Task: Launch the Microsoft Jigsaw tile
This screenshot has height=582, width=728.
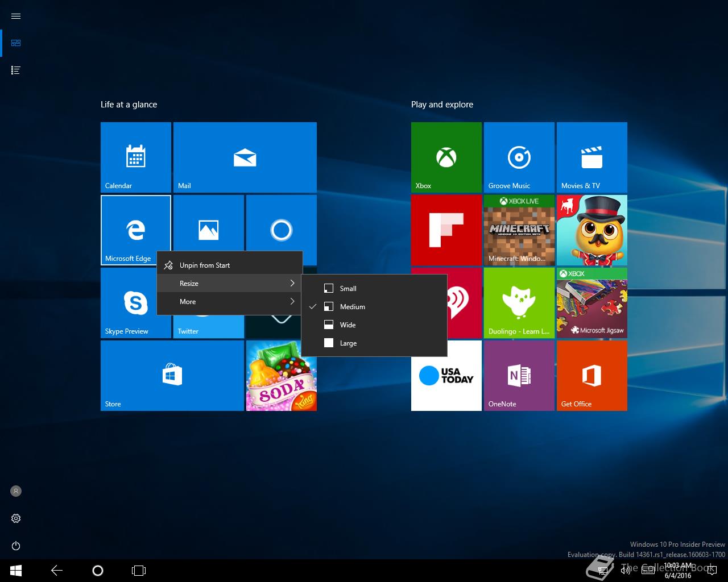Action: click(x=592, y=303)
